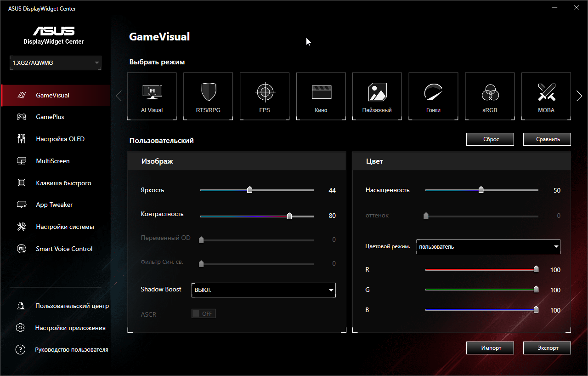This screenshot has width=588, height=376.
Task: Switch to the MultiScreen section
Action: (x=55, y=161)
